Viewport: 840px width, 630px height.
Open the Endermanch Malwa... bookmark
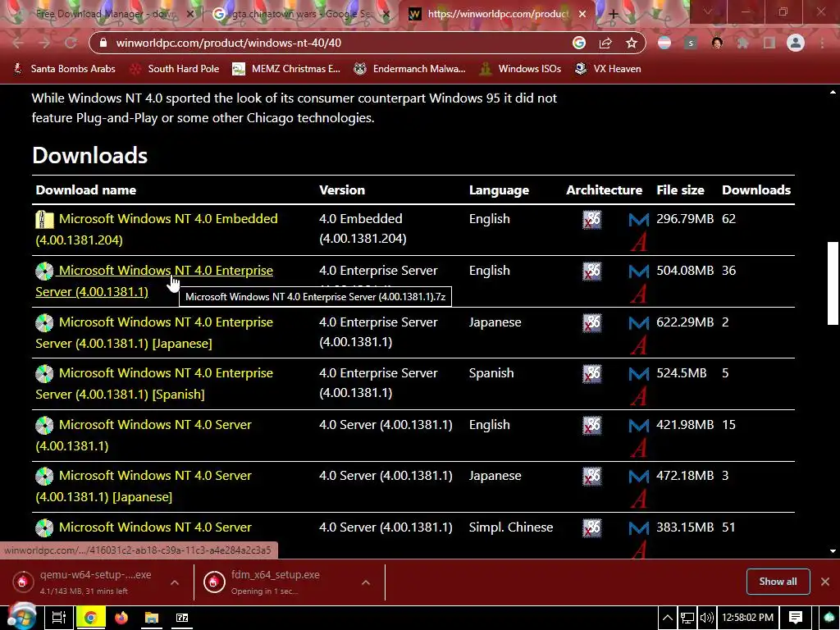pyautogui.click(x=410, y=69)
